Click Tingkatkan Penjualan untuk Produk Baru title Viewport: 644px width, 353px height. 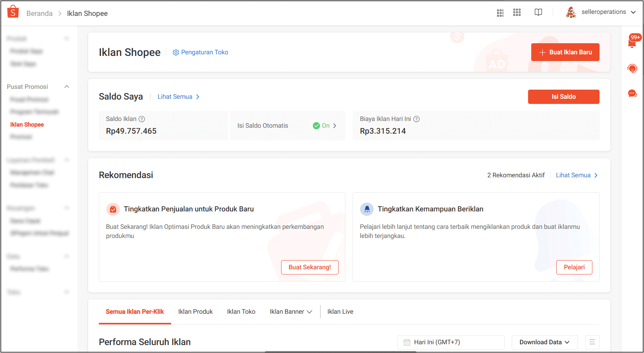tap(189, 209)
